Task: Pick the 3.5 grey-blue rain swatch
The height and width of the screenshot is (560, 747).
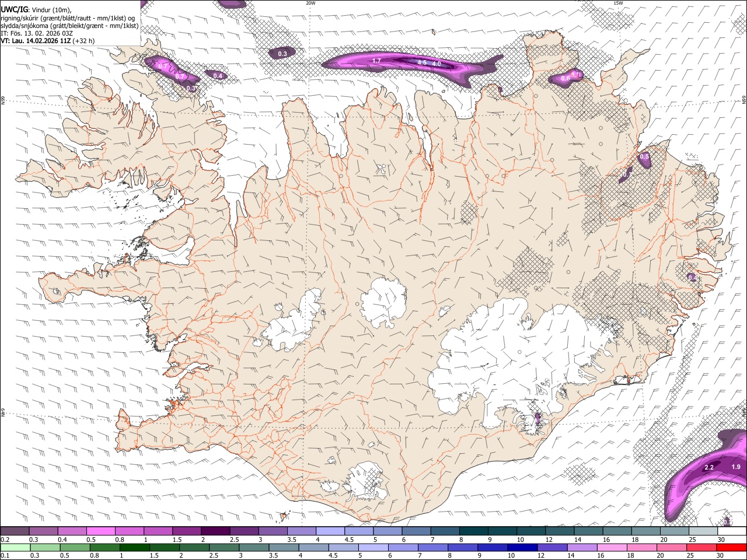Action: point(283,547)
